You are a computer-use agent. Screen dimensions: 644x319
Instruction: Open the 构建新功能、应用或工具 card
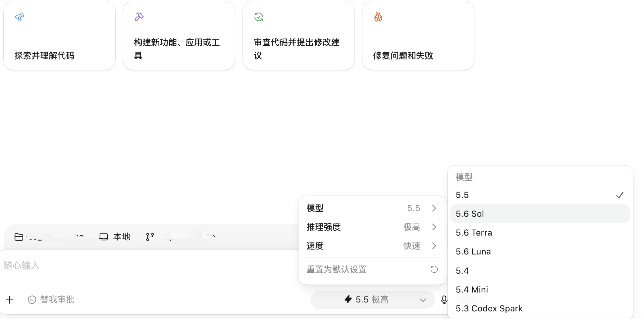tap(179, 35)
